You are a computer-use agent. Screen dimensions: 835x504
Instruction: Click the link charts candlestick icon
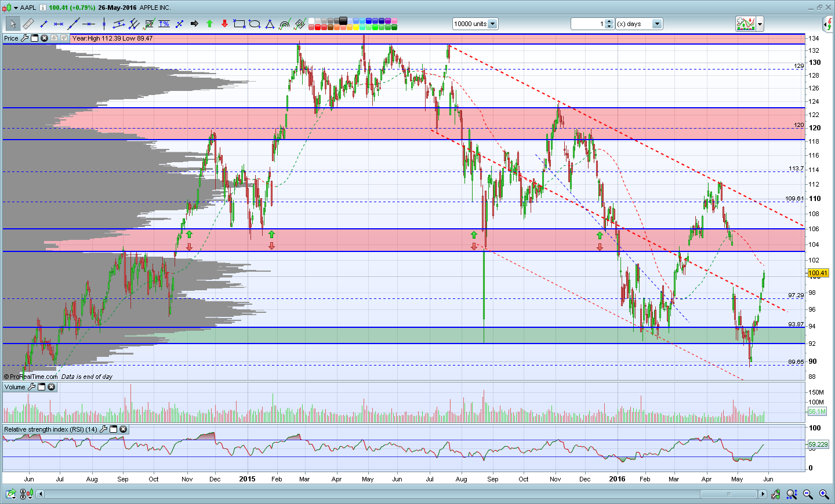[x=26, y=494]
